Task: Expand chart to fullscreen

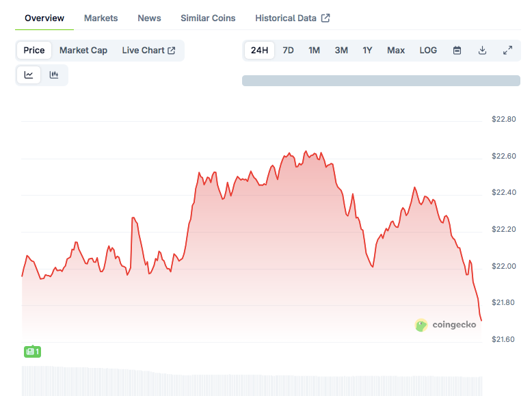Action: tap(507, 51)
